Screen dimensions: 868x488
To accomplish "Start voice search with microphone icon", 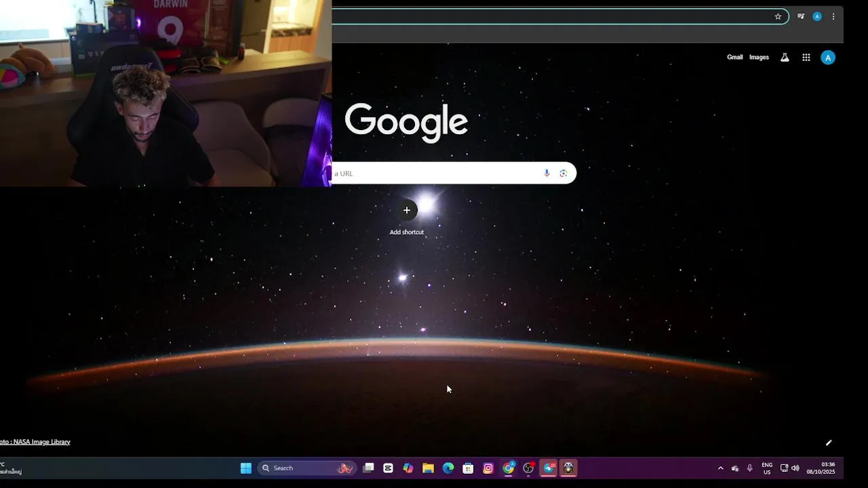I will [x=547, y=173].
